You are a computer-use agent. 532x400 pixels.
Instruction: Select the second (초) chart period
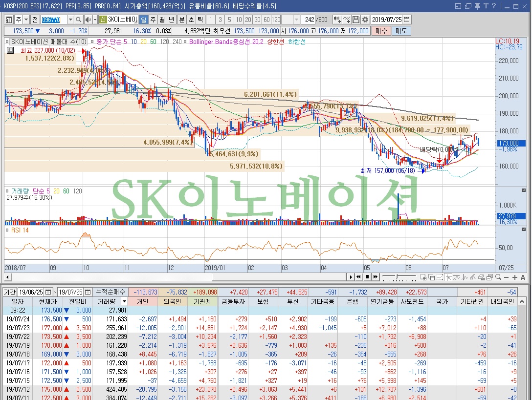[x=191, y=20]
